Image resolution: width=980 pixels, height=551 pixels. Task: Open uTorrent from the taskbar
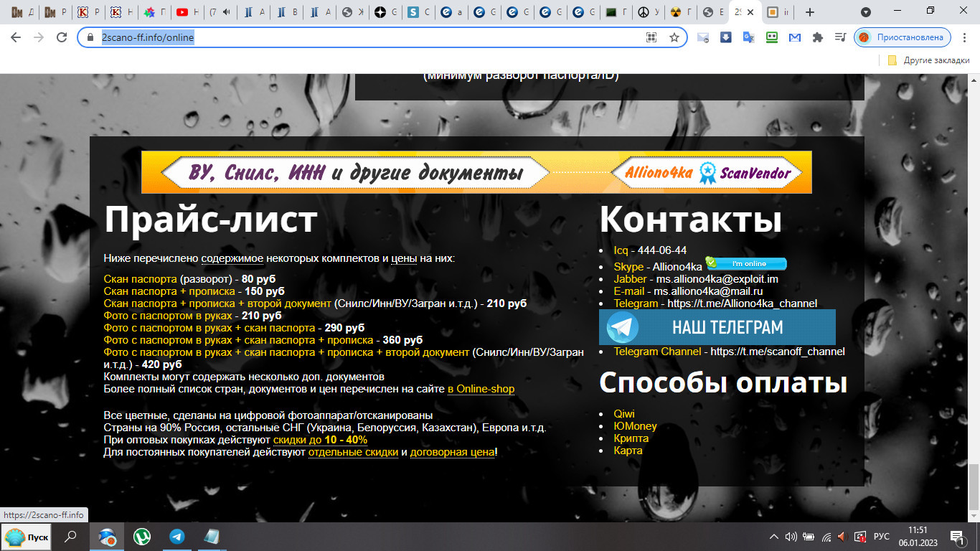tap(142, 537)
